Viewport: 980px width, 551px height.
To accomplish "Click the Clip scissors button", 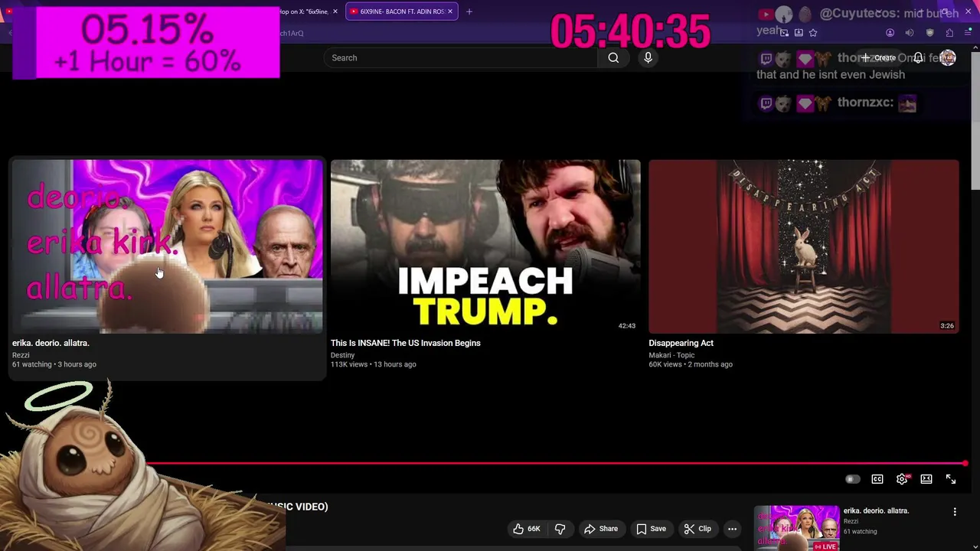I will pos(697,529).
